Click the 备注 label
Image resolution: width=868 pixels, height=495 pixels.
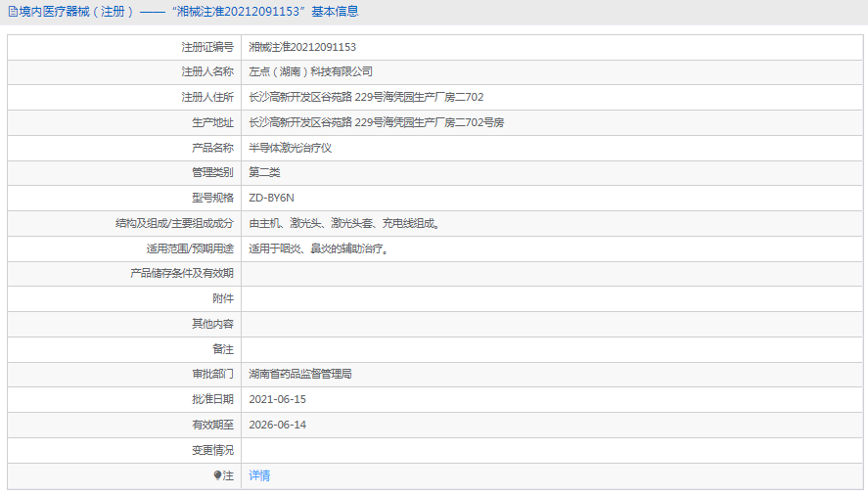coord(224,349)
